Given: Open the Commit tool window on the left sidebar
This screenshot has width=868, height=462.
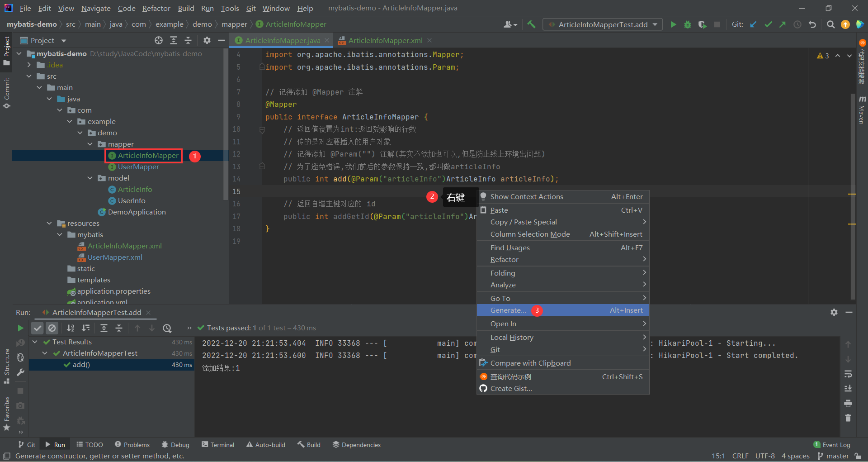Looking at the screenshot, I should coord(6,93).
